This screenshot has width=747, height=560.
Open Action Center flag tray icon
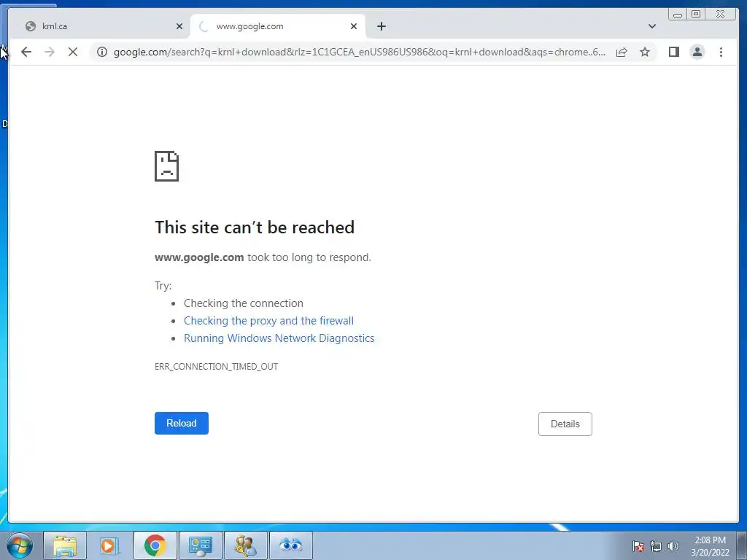coord(638,546)
